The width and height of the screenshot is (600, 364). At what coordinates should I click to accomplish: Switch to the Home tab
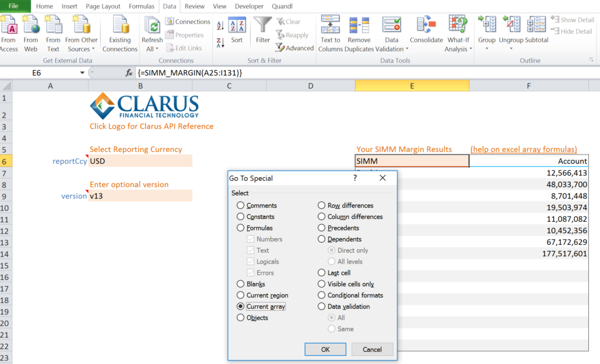pyautogui.click(x=45, y=6)
